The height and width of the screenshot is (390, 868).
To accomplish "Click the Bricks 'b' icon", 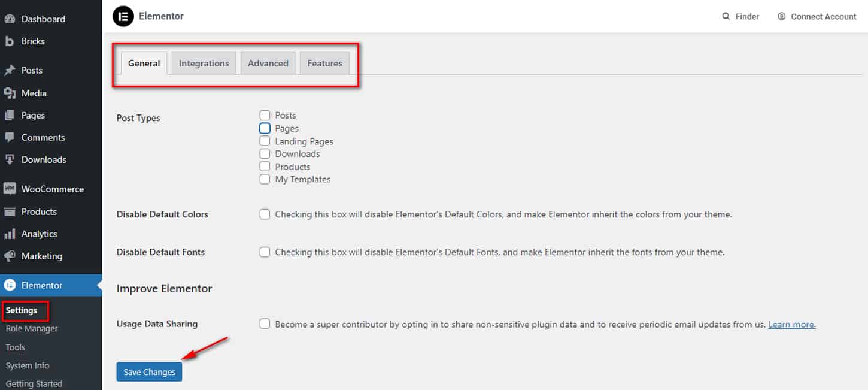I will point(10,41).
